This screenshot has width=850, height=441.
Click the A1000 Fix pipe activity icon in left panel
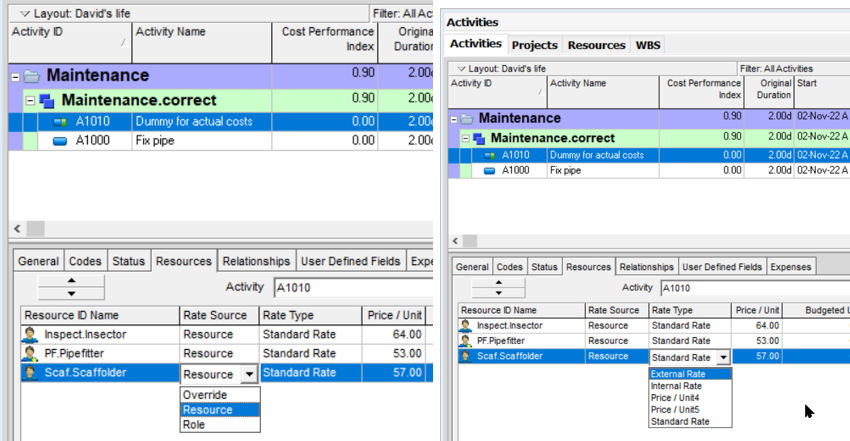(60, 142)
